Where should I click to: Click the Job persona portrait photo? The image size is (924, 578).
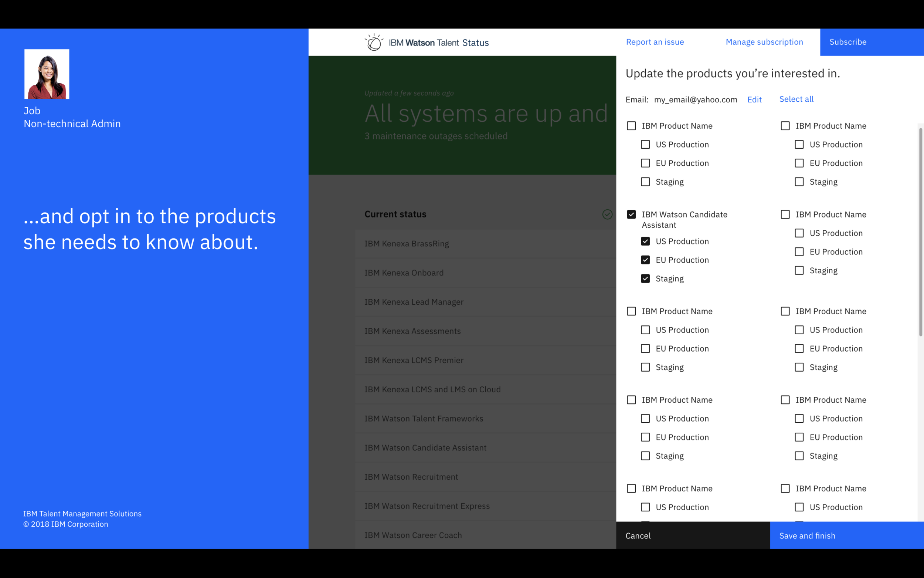coord(47,74)
